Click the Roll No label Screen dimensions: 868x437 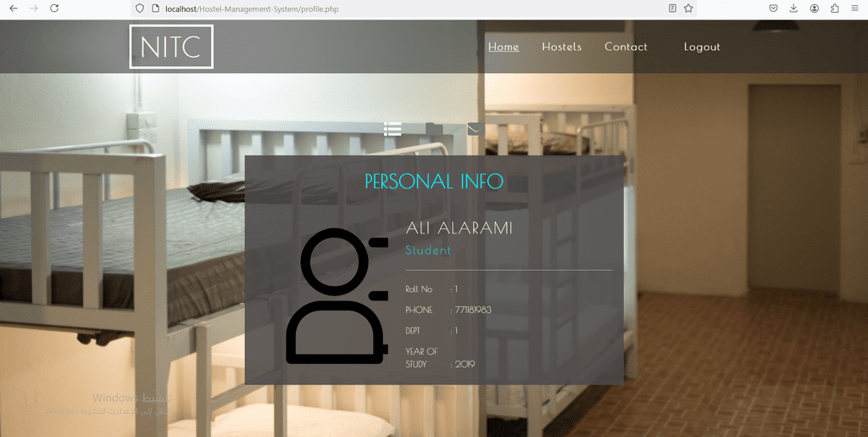tap(419, 289)
